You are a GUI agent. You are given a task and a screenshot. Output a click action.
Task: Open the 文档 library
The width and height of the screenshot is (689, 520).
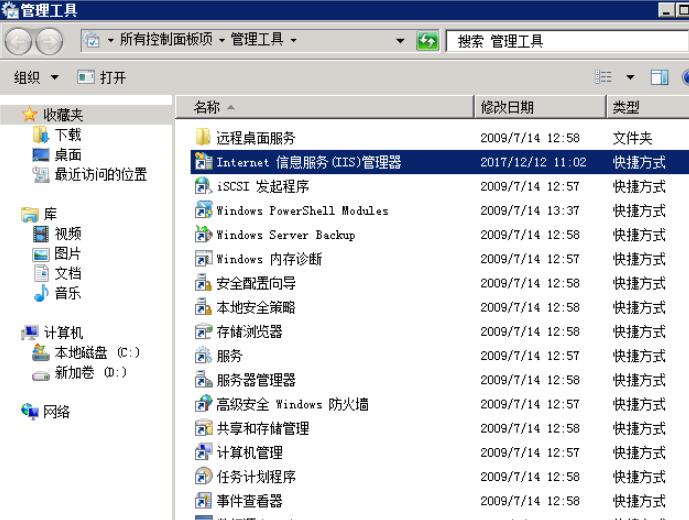68,273
